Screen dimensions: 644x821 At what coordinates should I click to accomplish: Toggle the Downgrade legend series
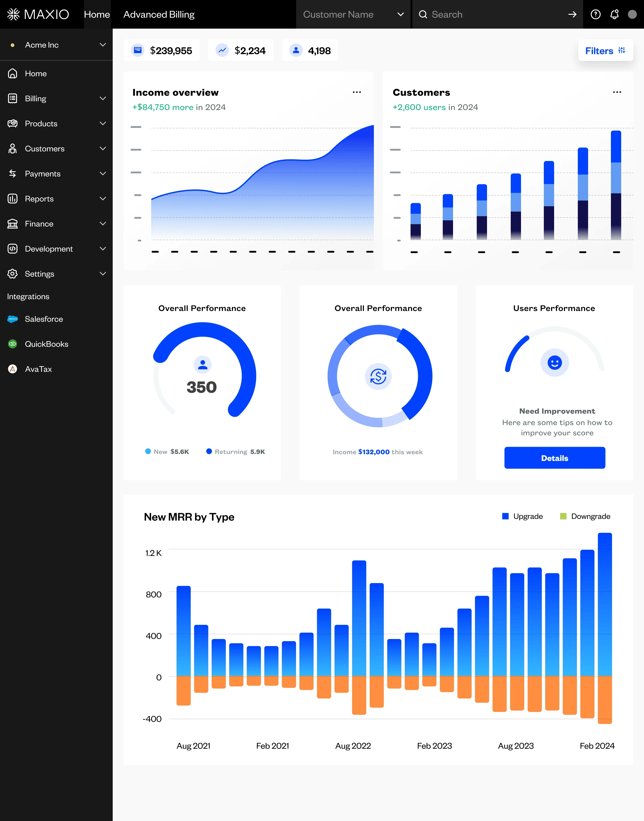pyautogui.click(x=585, y=516)
